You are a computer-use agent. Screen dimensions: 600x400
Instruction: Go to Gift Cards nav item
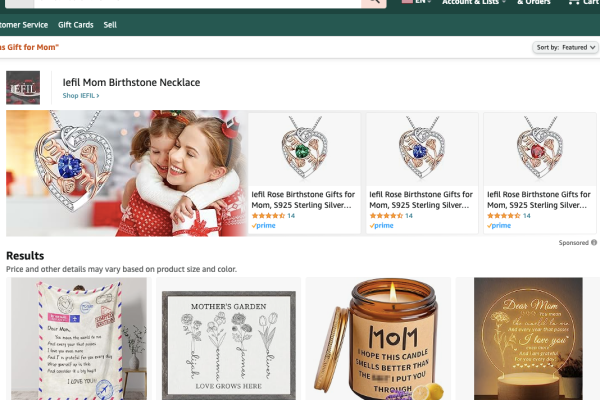[x=76, y=25]
